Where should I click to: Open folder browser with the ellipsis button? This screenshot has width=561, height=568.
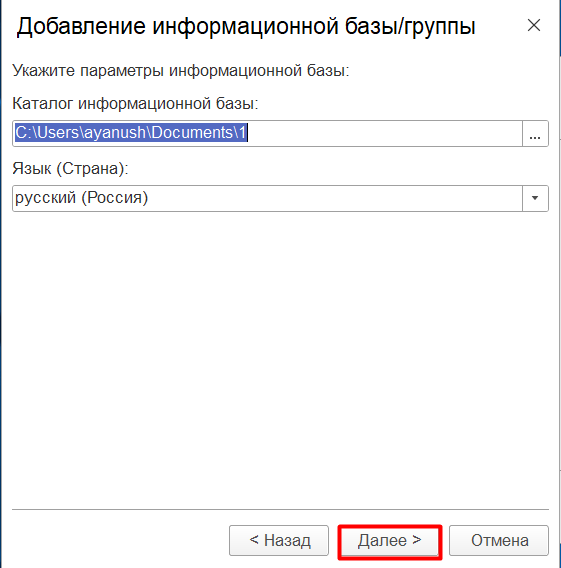(535, 133)
